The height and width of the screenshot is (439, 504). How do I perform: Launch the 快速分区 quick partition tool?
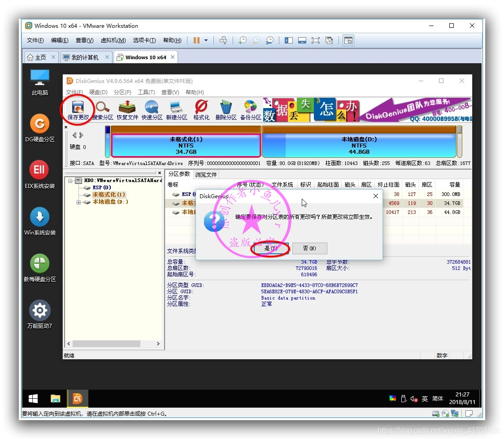[152, 110]
